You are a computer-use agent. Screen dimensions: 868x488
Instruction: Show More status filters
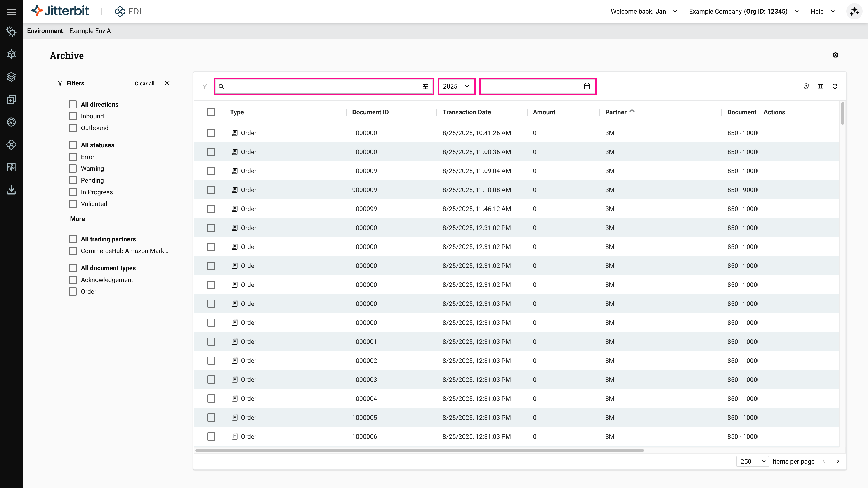(77, 219)
